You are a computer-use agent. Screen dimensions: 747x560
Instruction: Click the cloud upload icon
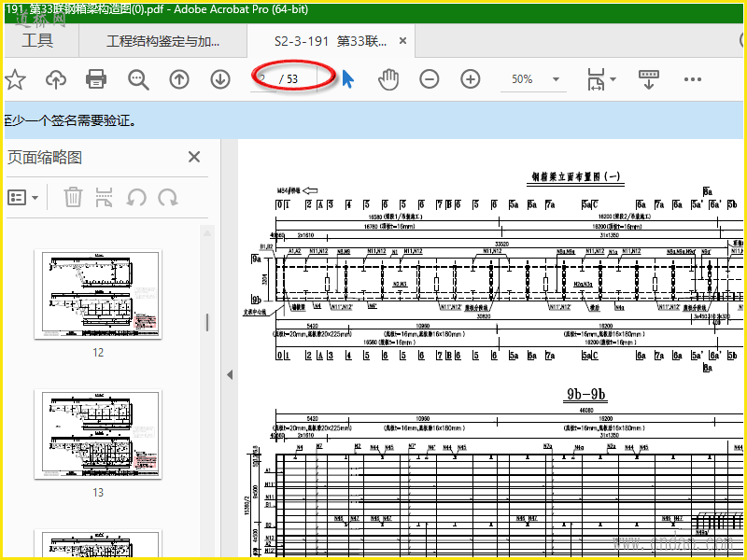tap(56, 79)
